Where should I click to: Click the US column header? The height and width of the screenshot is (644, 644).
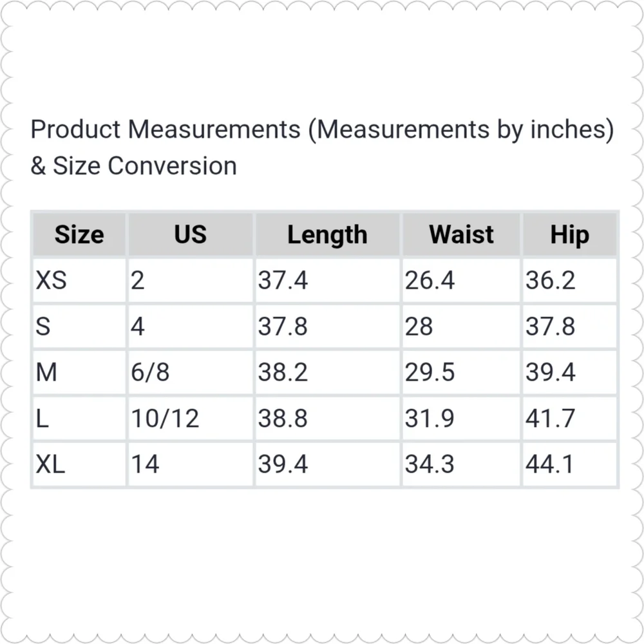click(x=191, y=234)
